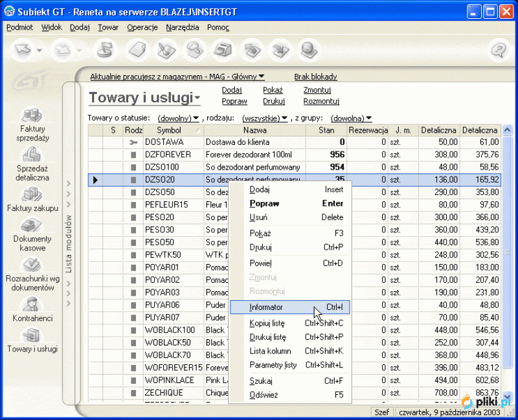Click the globe toolbar icon
This screenshot has width=518, height=420.
coord(309,50)
